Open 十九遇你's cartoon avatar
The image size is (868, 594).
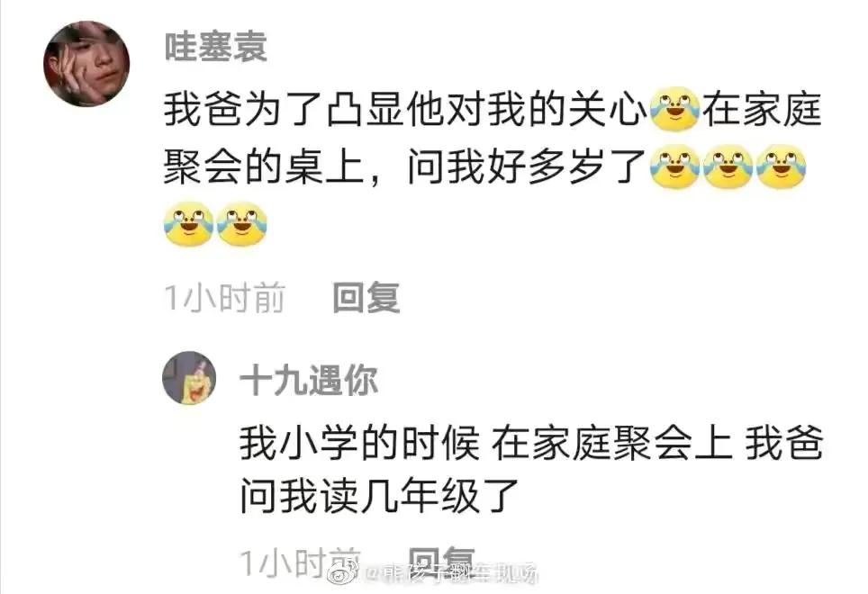189,378
